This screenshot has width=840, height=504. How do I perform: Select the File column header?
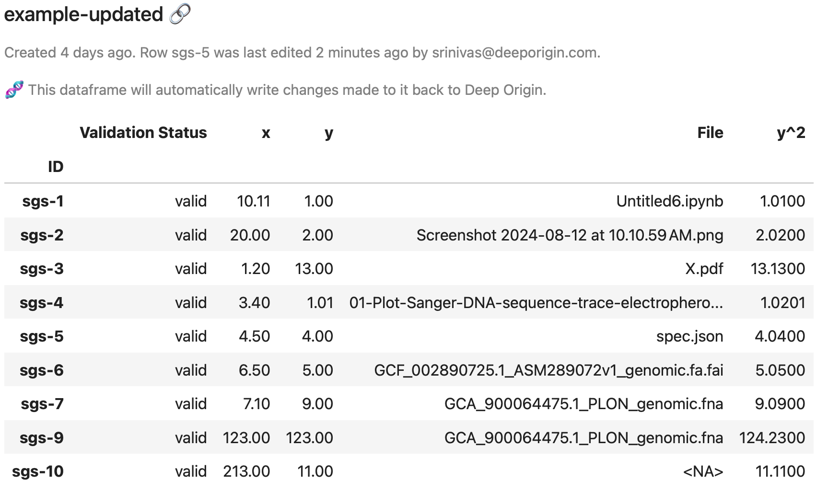[x=710, y=133]
